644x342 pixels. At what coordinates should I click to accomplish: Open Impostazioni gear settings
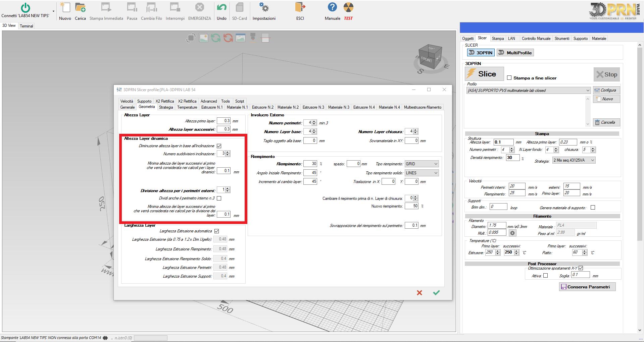click(x=264, y=7)
